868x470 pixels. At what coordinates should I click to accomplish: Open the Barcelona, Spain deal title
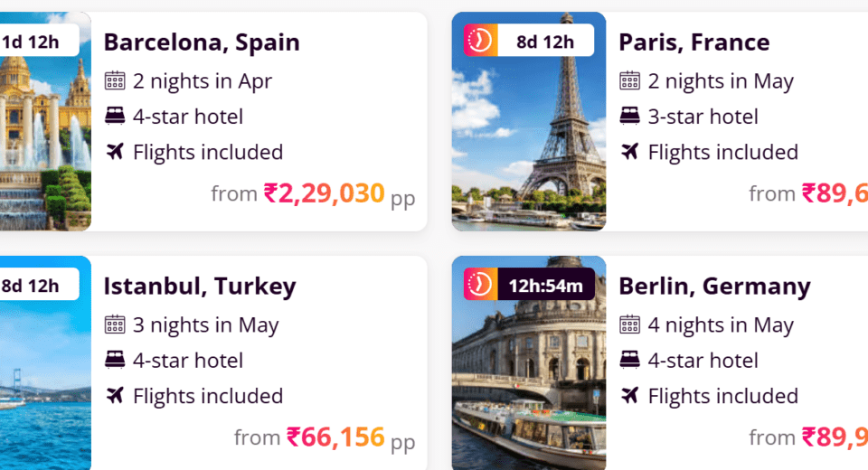click(202, 42)
